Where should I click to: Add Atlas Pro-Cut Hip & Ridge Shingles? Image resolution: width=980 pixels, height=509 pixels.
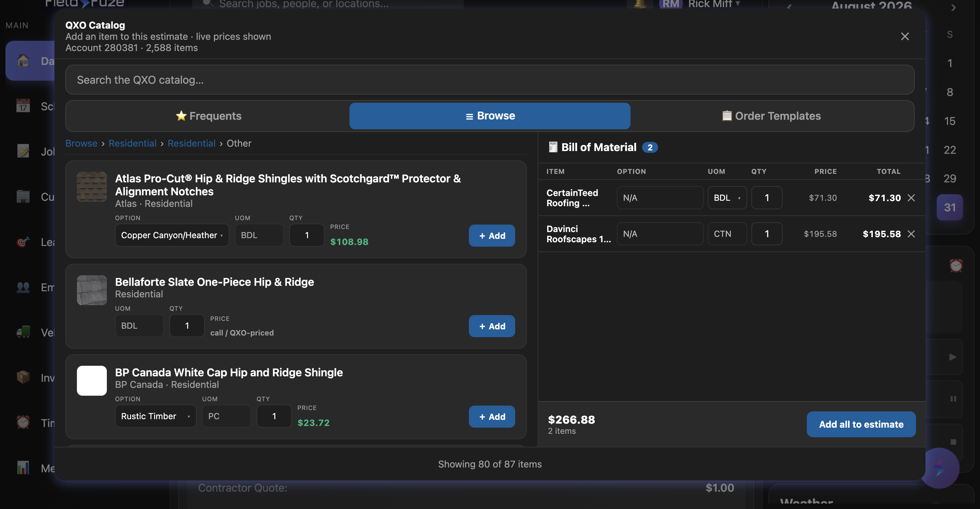(491, 235)
